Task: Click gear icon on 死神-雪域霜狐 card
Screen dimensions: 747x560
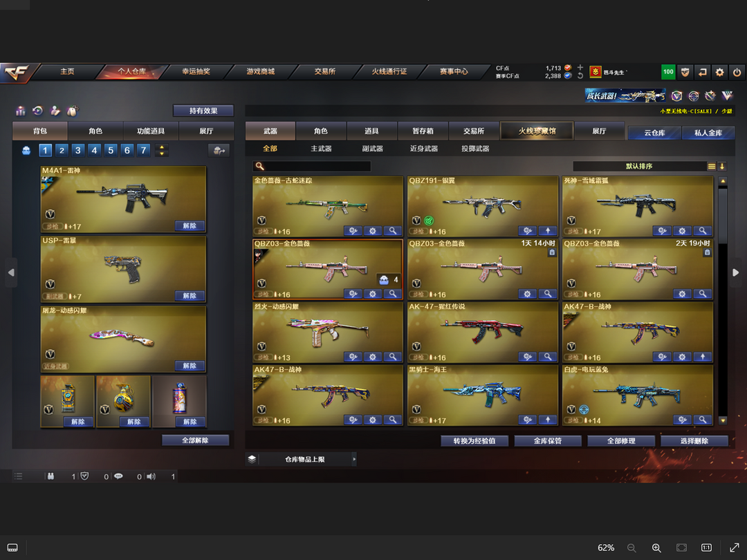Action: (682, 231)
